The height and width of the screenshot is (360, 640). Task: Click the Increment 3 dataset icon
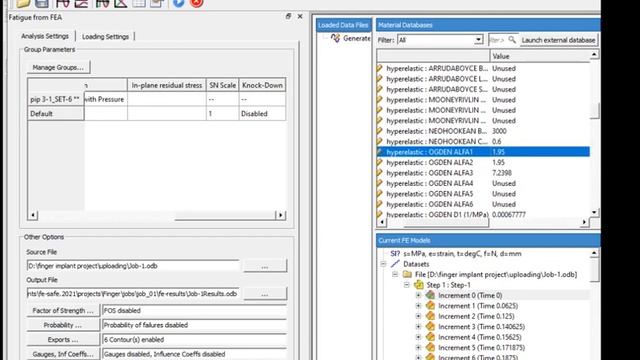point(430,327)
